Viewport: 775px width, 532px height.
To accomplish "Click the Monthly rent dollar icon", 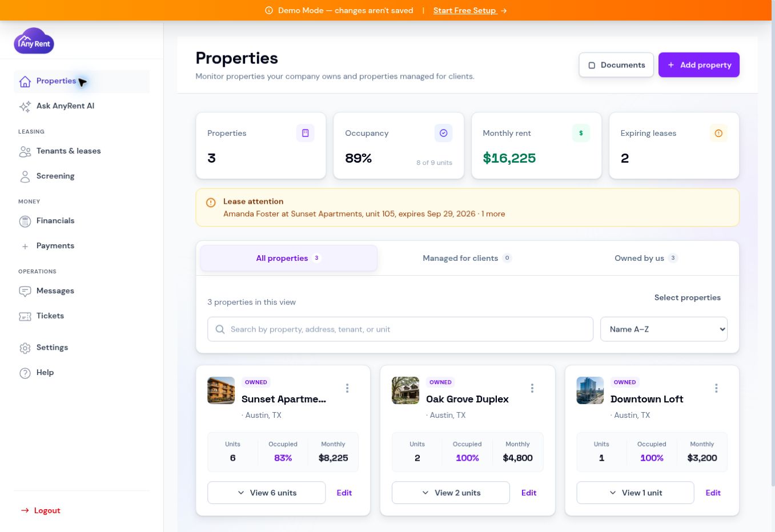I will pyautogui.click(x=581, y=133).
